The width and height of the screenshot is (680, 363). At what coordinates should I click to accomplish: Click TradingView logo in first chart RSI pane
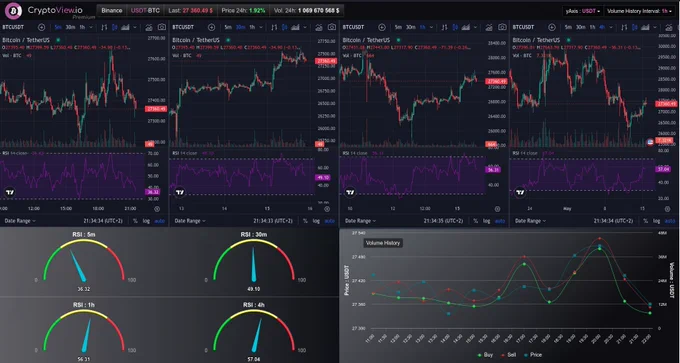(x=10, y=192)
